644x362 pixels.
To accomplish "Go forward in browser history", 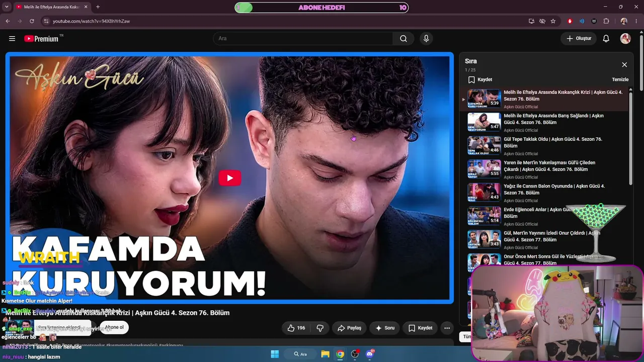I will (x=20, y=21).
